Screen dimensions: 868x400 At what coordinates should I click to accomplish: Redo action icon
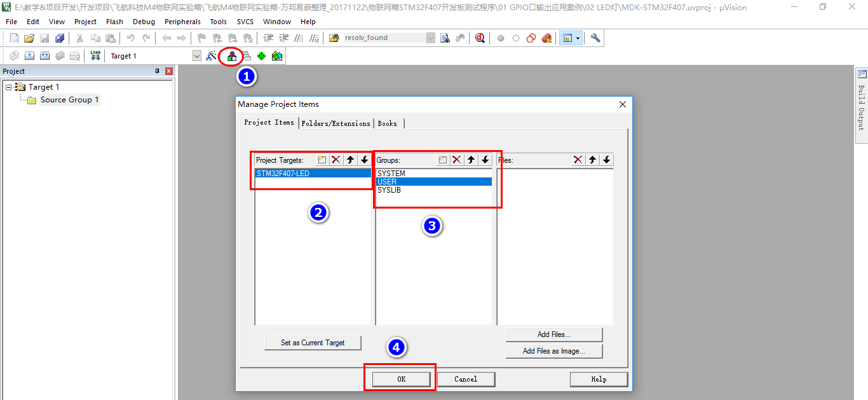coord(146,38)
